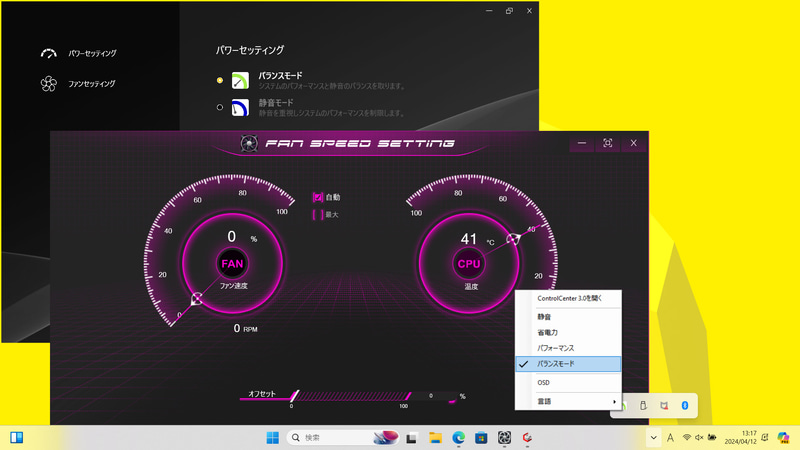Viewport: 800px width, 450px height.
Task: Click the pink CPU dial center
Action: [469, 264]
